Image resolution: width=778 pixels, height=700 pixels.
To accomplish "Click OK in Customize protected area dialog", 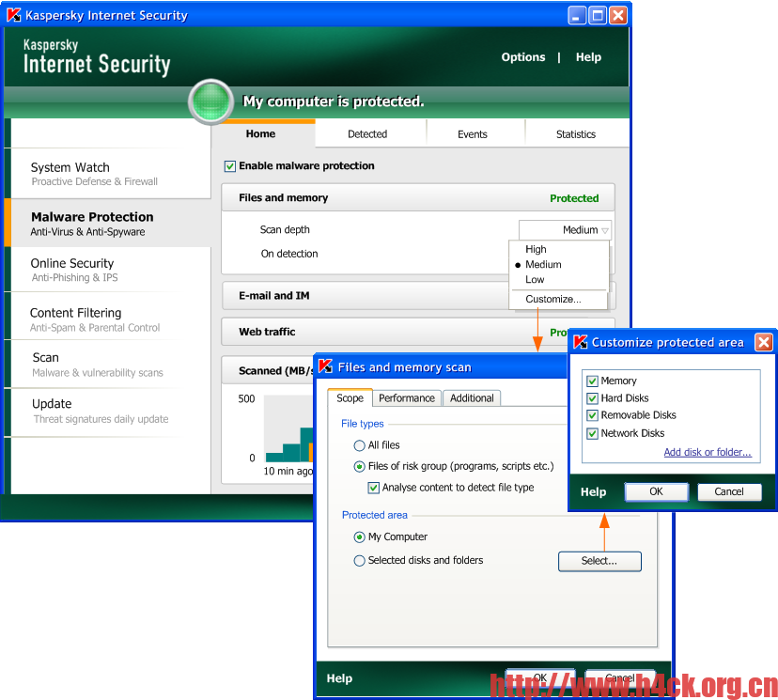I will click(656, 491).
